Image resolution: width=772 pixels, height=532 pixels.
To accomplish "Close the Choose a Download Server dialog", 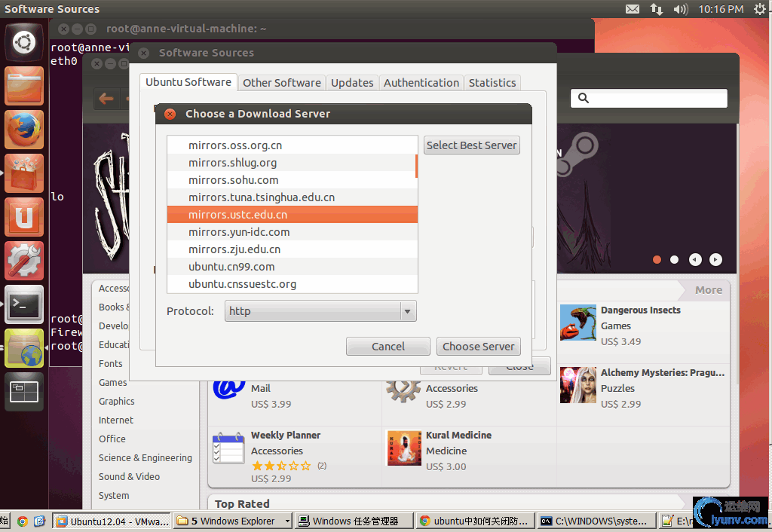I will [170, 114].
